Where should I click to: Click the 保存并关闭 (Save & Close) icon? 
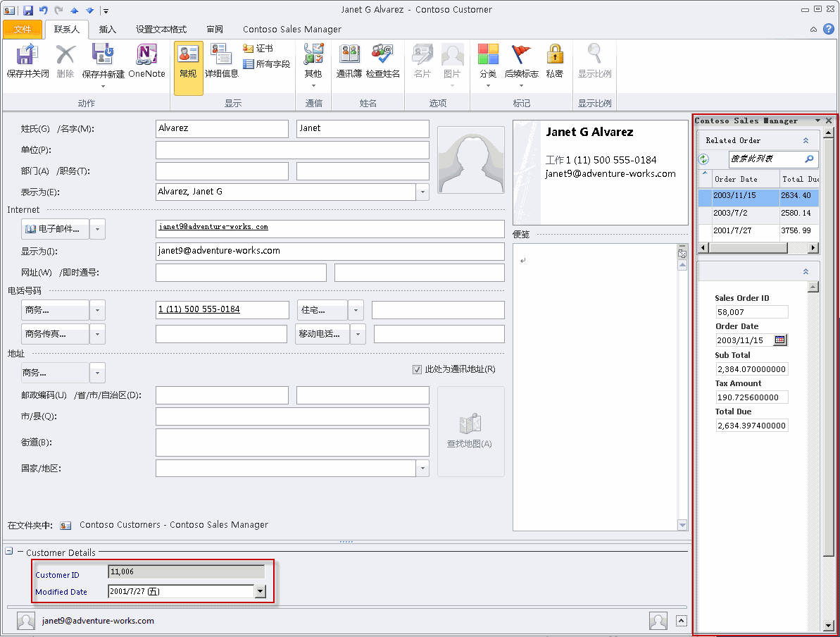coord(24,63)
